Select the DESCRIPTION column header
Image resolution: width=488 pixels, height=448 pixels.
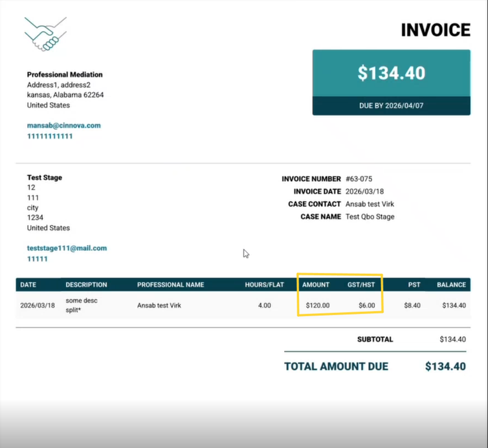click(86, 285)
